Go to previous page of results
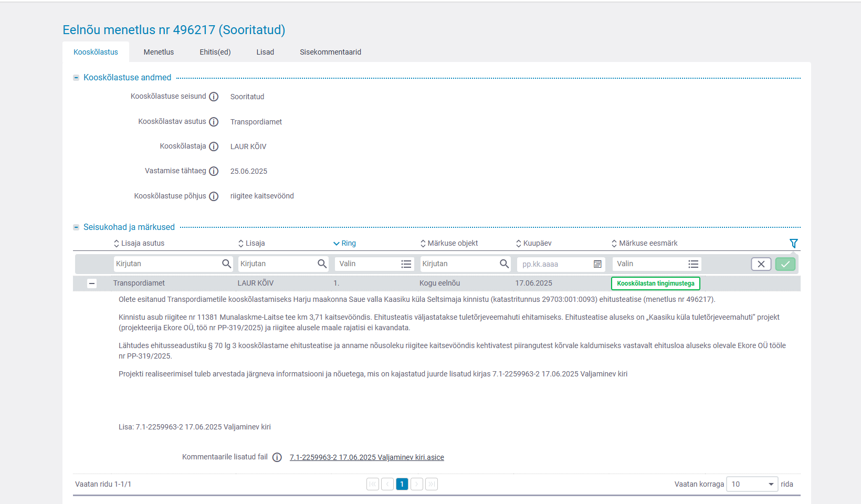The image size is (861, 504). point(387,484)
